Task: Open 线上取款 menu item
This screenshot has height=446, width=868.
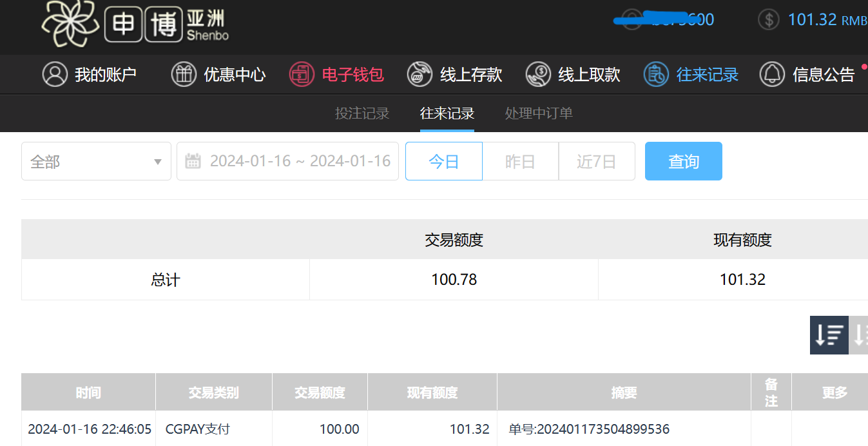Action: tap(573, 74)
